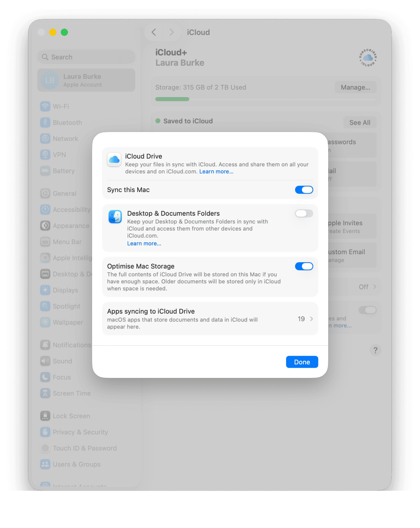Click the Finder icon beside Desktop & Documents
The height and width of the screenshot is (528, 420).
tap(115, 217)
